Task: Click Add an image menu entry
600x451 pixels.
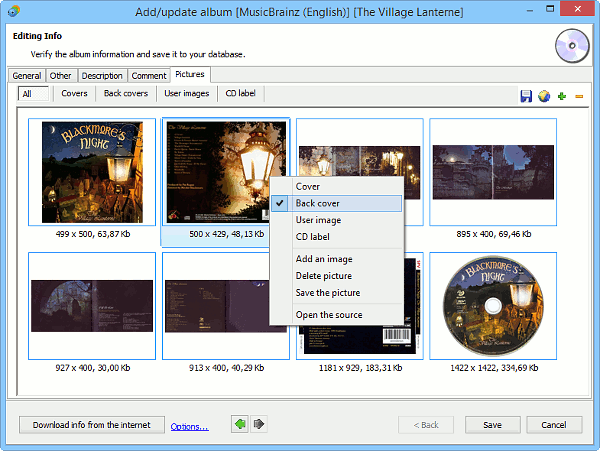Action: pos(337,259)
